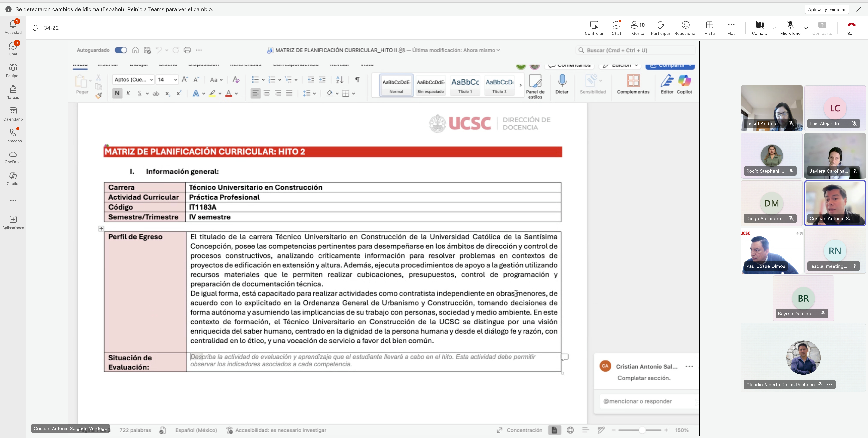This screenshot has width=868, height=438.
Task: Open the Copilot ribbon icon
Action: click(x=684, y=81)
